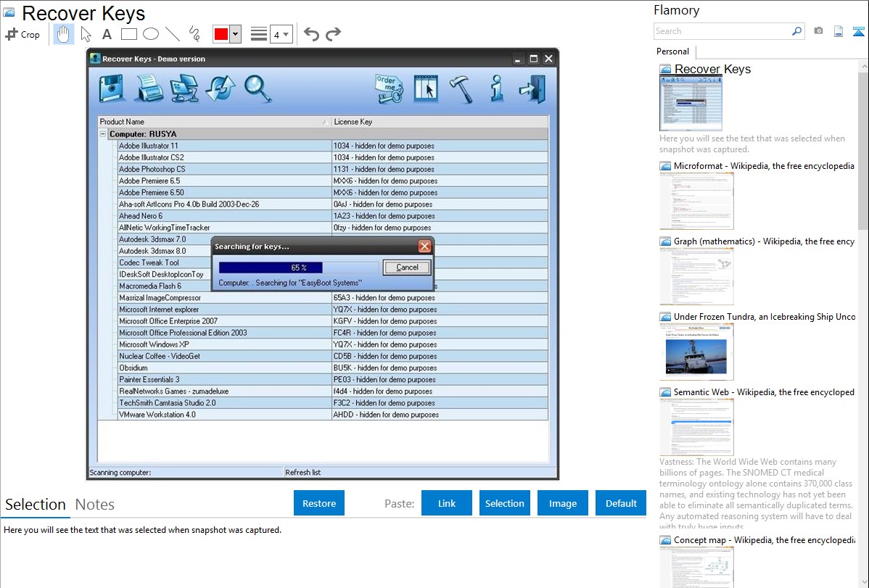Click the search magnifier in Flamory

[797, 31]
